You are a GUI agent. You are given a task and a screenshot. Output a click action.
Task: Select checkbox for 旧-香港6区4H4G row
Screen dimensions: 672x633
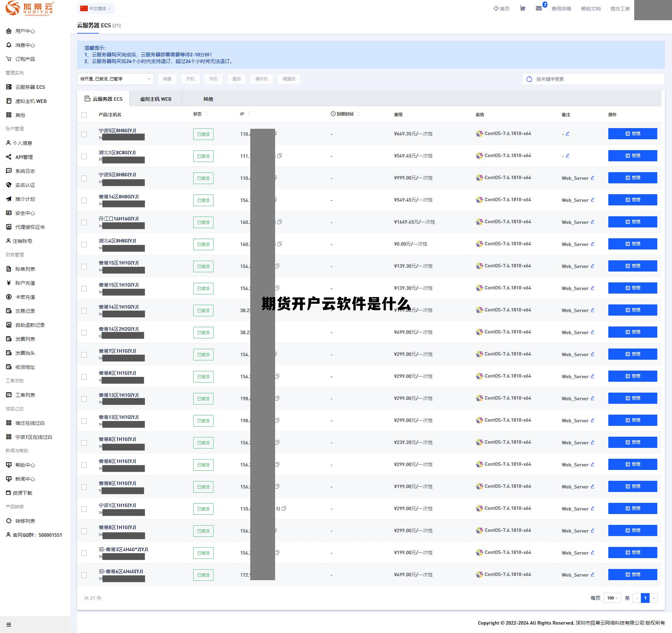click(x=84, y=575)
